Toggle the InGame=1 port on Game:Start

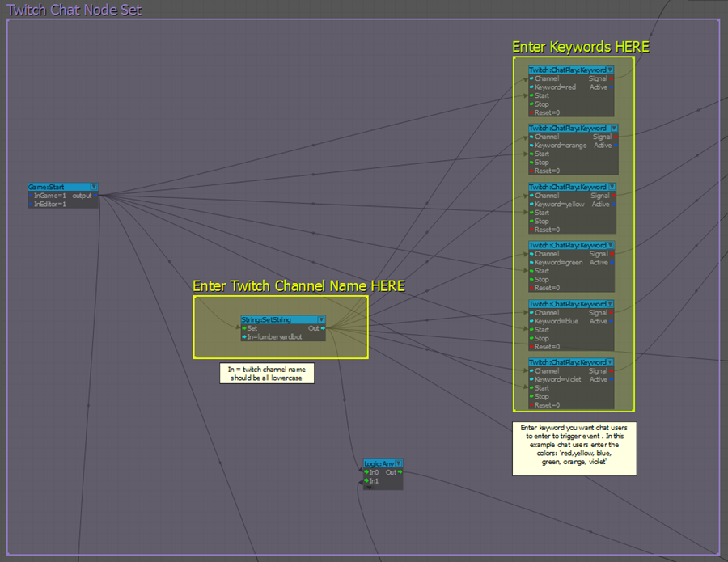[31, 196]
